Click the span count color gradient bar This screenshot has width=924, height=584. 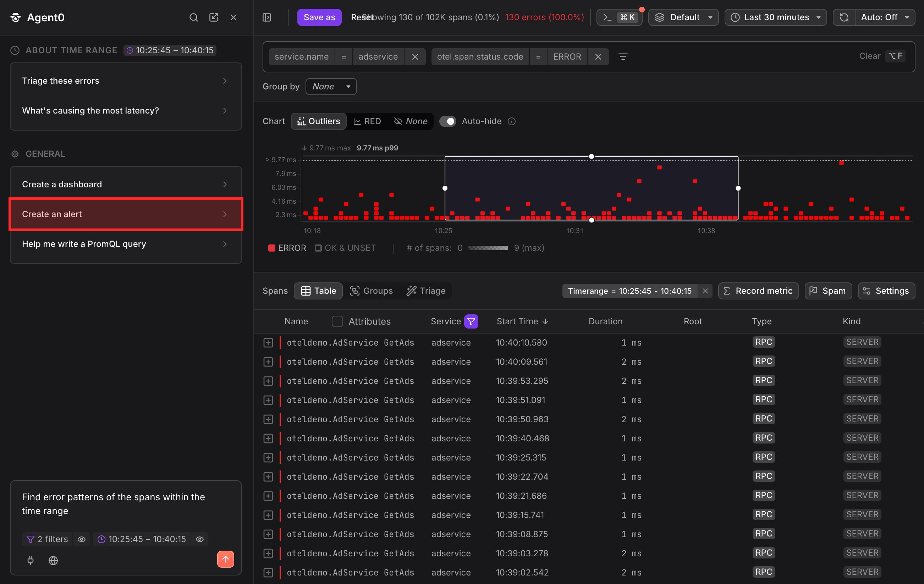tap(488, 248)
